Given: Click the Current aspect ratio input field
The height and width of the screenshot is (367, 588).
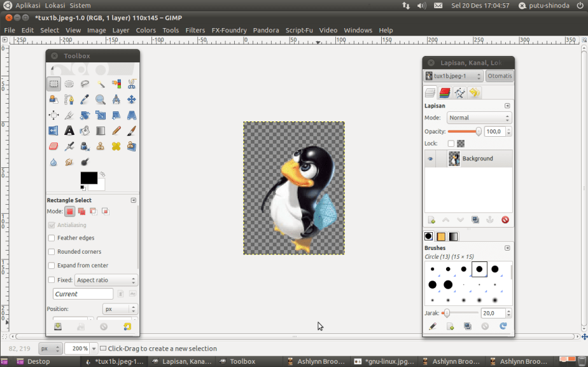Looking at the screenshot, I should click(x=83, y=294).
